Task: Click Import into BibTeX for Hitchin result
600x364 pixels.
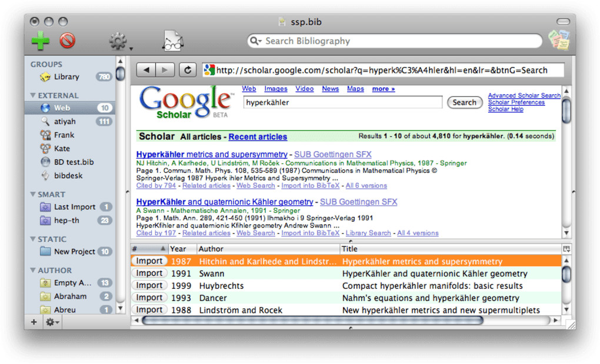Action: coord(311,185)
